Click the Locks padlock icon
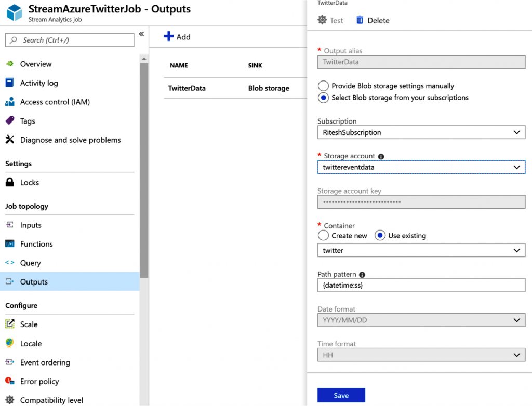532x406 pixels. pyautogui.click(x=9, y=183)
